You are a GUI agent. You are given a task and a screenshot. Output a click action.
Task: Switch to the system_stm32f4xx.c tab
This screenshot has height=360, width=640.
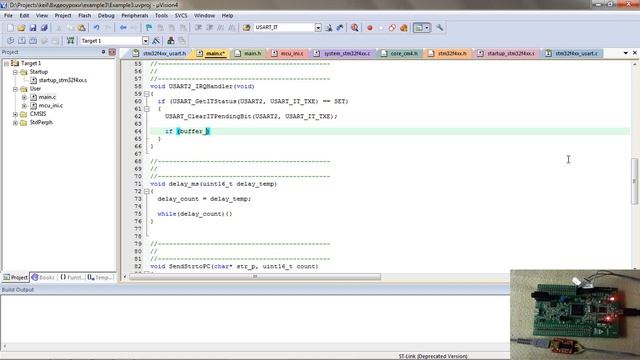pos(342,53)
